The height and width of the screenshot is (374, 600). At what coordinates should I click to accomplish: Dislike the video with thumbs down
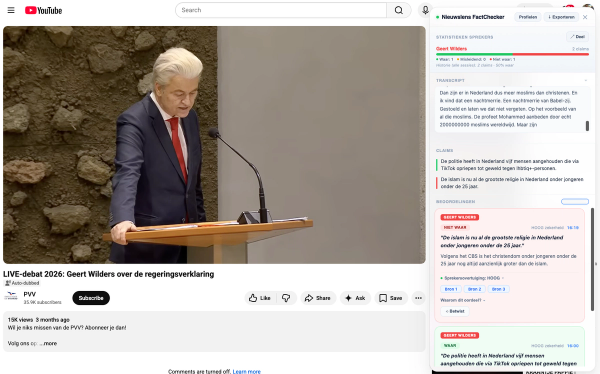[x=286, y=298]
